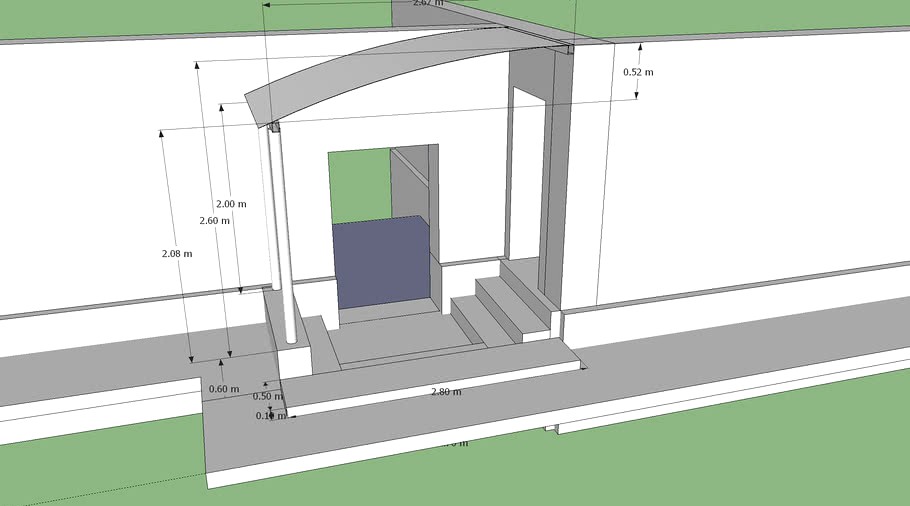Viewport: 910px width, 506px height.
Task: Select the tall pillar right of the steps
Action: 555,180
